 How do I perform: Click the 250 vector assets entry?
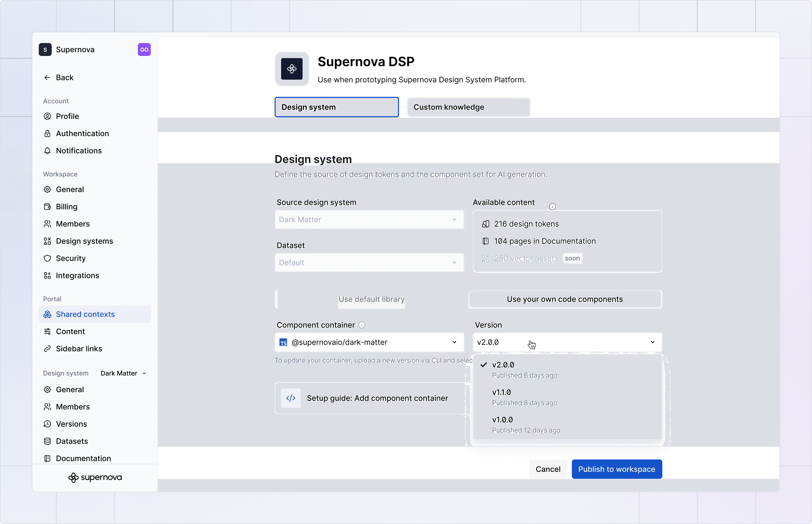(520, 259)
